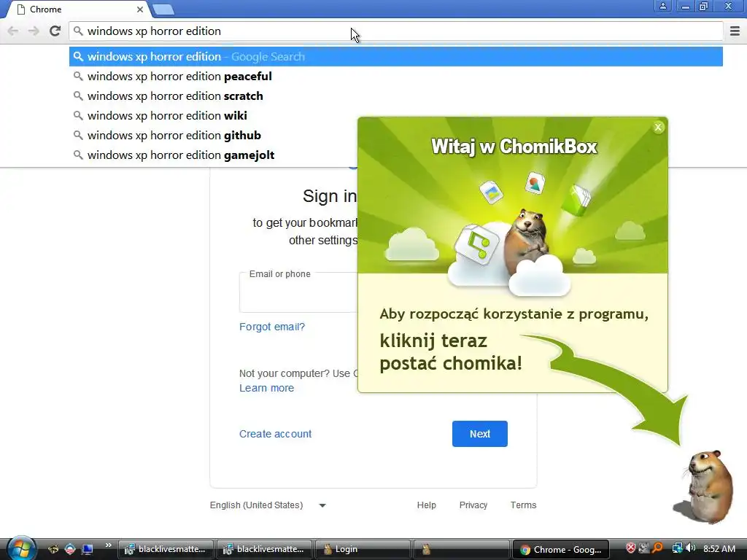747x560 pixels.
Task: Open the Chrome hamburger menu
Action: click(735, 31)
